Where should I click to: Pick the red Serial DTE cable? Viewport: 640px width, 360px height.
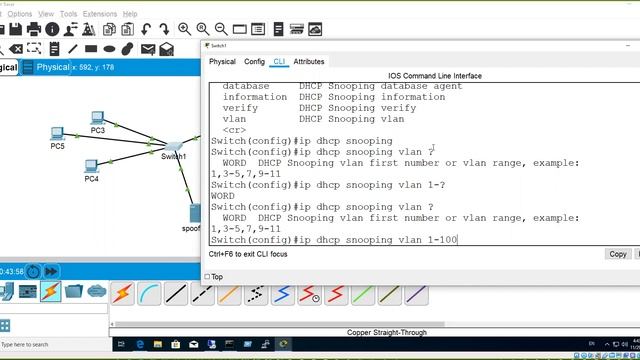pyautogui.click(x=336, y=293)
